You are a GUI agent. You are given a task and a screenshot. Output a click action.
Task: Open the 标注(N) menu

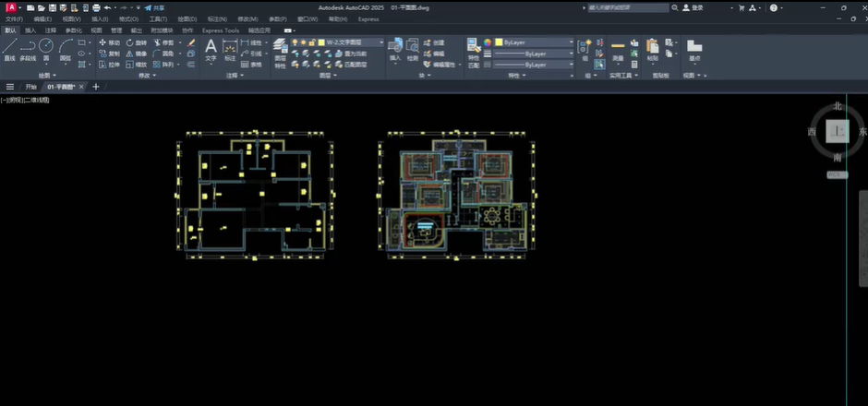pyautogui.click(x=217, y=19)
